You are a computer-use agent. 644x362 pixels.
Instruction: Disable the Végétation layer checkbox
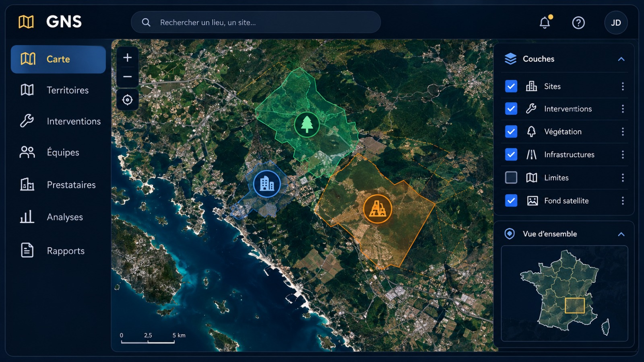(511, 132)
